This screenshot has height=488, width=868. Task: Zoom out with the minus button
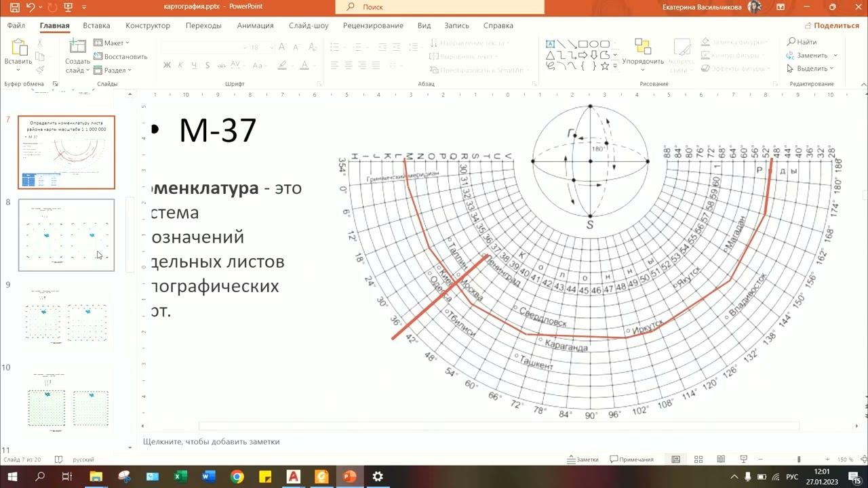pyautogui.click(x=762, y=460)
